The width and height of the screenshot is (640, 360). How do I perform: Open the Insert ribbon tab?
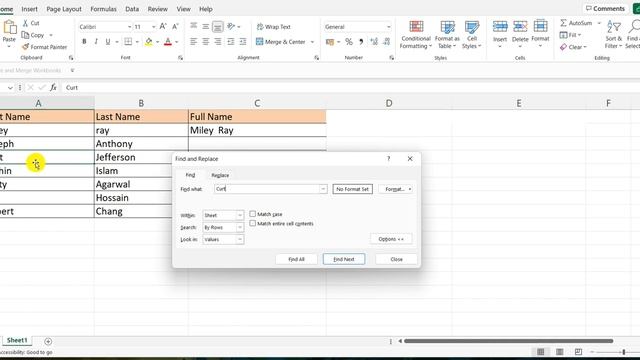[29, 9]
